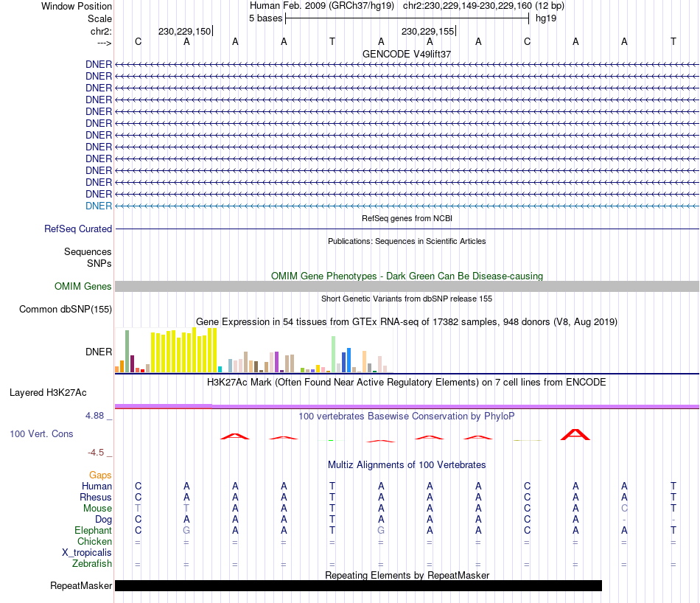Screen dimensions: 700x603
Task: Click the OMIM Gene Phenotypes green title
Action: [407, 276]
